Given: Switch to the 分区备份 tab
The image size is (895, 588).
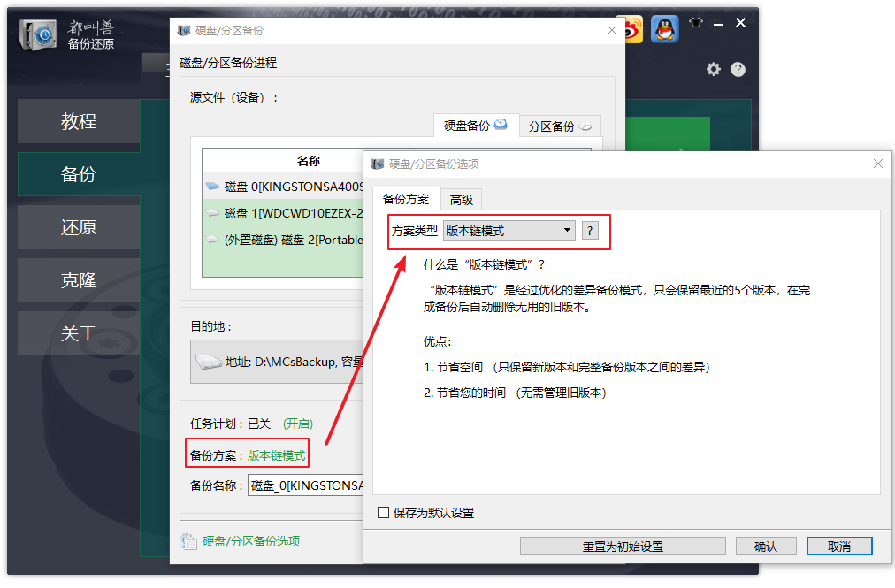Looking at the screenshot, I should click(559, 126).
